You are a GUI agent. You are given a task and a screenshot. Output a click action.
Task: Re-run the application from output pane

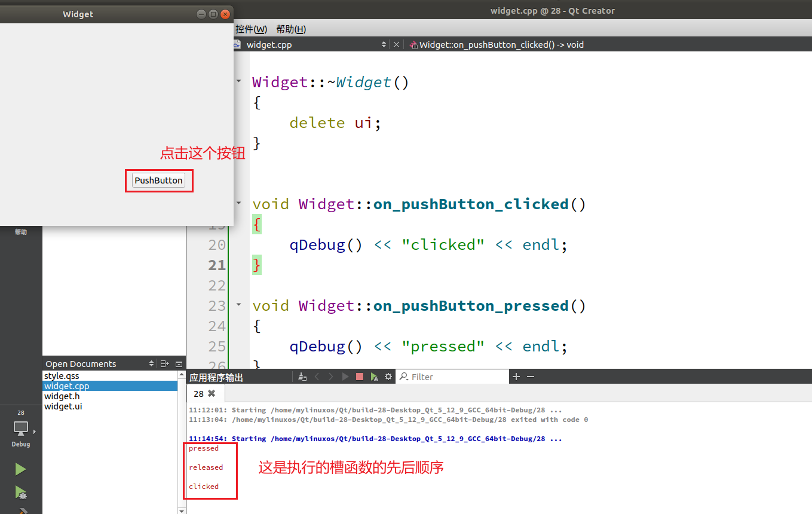(x=345, y=377)
